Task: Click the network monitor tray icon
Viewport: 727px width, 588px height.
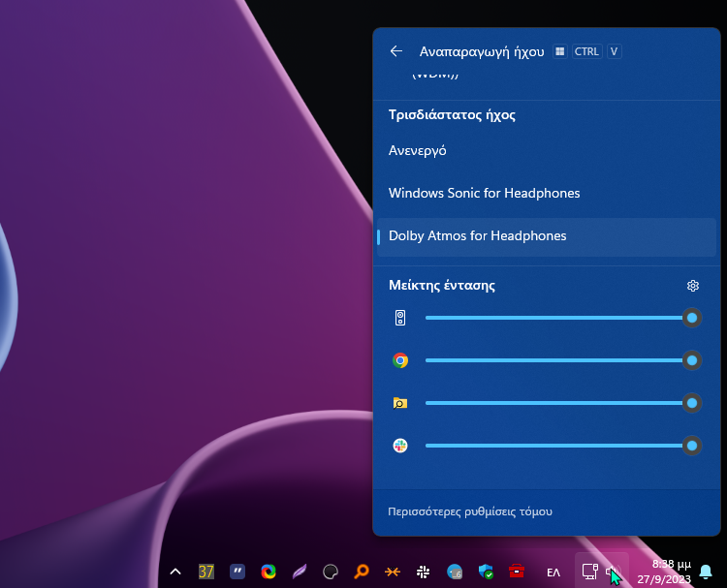Action: 589,572
